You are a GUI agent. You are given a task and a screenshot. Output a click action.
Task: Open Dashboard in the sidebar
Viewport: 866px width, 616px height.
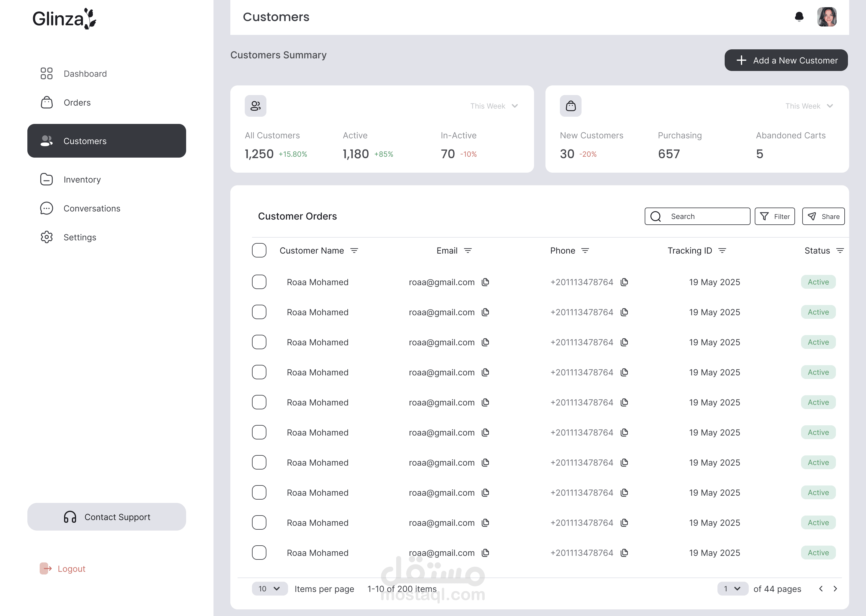[x=74, y=74]
